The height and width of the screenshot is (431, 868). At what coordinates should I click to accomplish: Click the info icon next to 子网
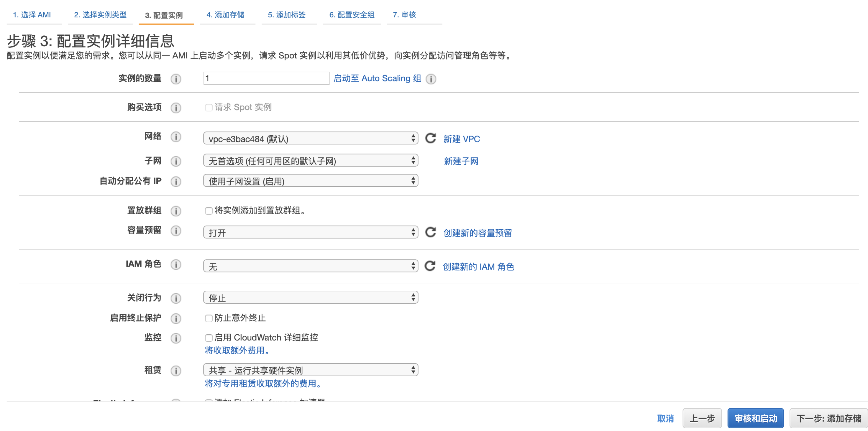coord(176,161)
